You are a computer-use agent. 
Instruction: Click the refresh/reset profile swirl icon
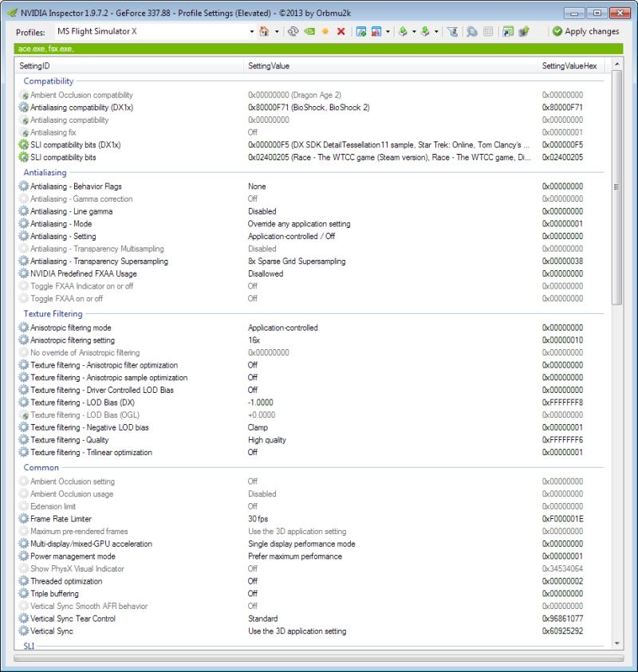[x=293, y=31]
